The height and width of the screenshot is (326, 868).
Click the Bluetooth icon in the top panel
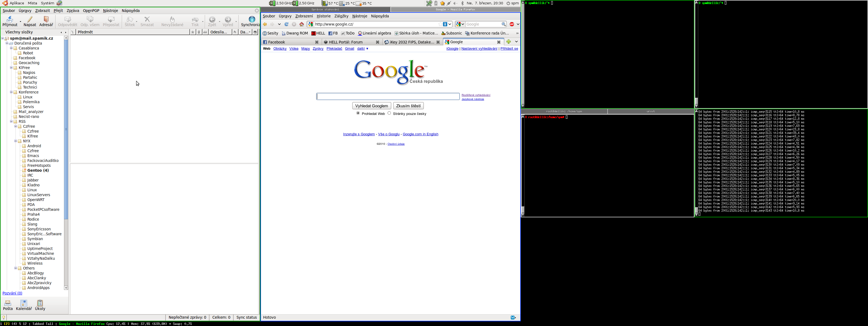[x=462, y=3]
